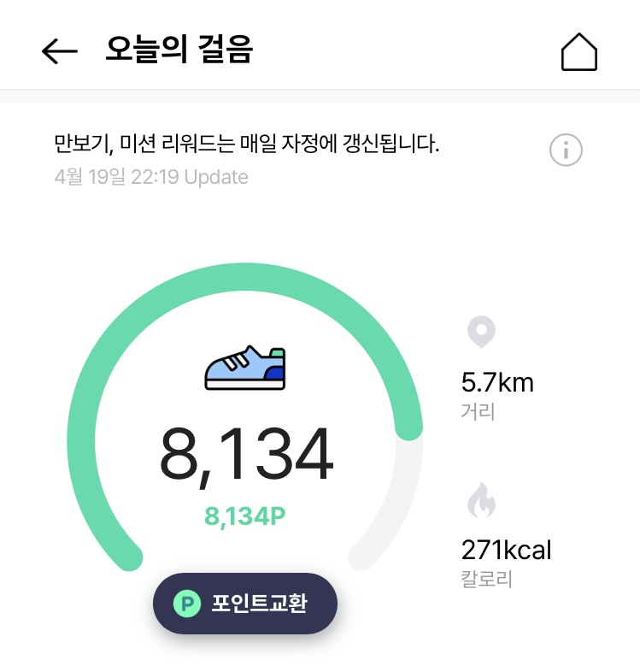Tap the back arrow icon
Screen dimensions: 640x672
pyautogui.click(x=59, y=51)
